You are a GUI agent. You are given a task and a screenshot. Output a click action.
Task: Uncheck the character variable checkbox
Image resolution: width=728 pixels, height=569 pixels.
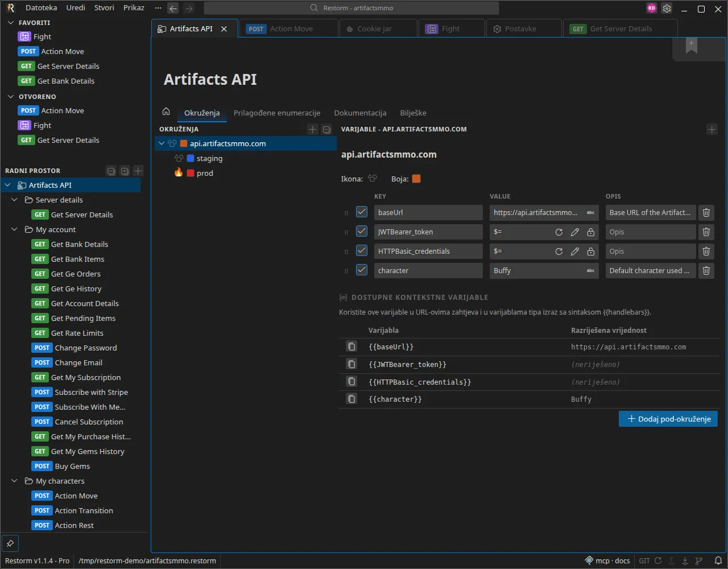click(362, 270)
